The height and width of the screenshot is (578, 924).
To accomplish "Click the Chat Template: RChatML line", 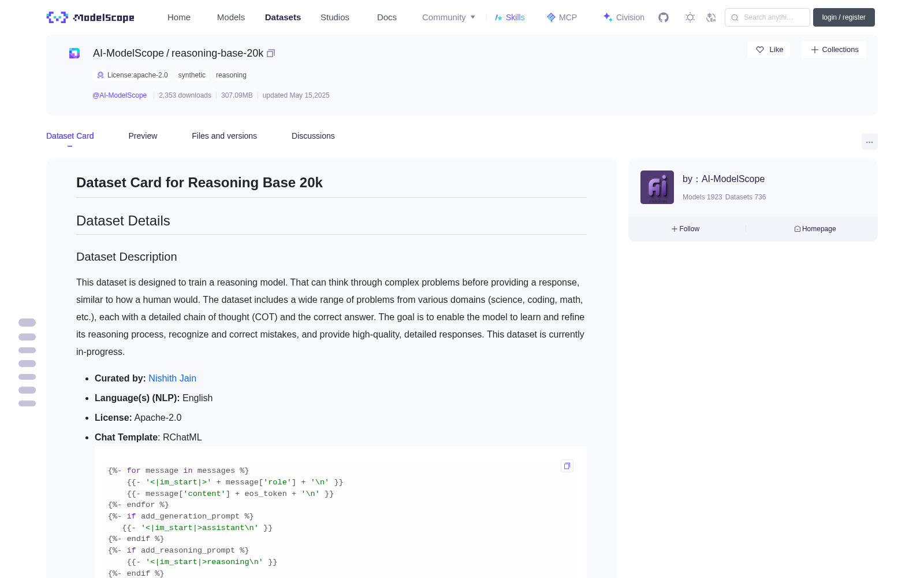I will [148, 437].
